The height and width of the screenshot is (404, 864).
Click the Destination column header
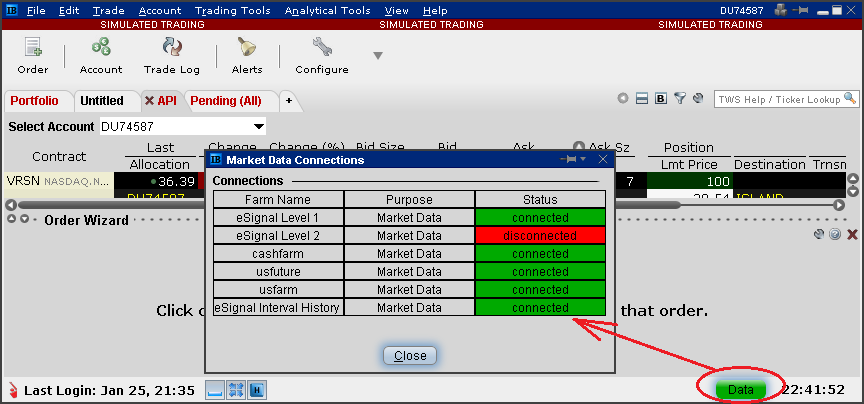point(770,164)
